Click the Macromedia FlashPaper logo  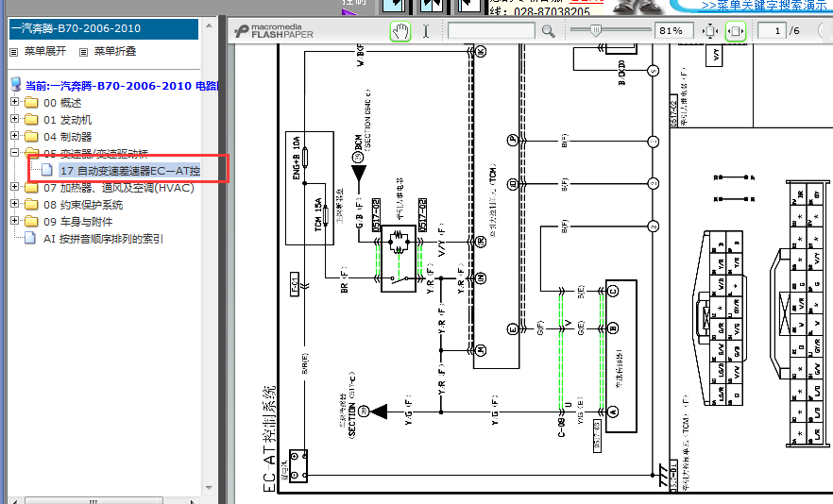coord(274,31)
